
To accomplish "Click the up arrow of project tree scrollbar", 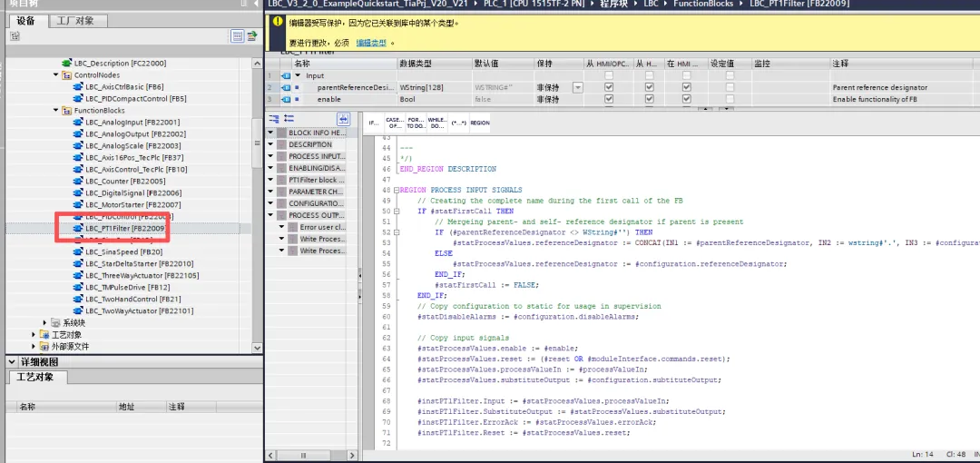I will tap(258, 64).
